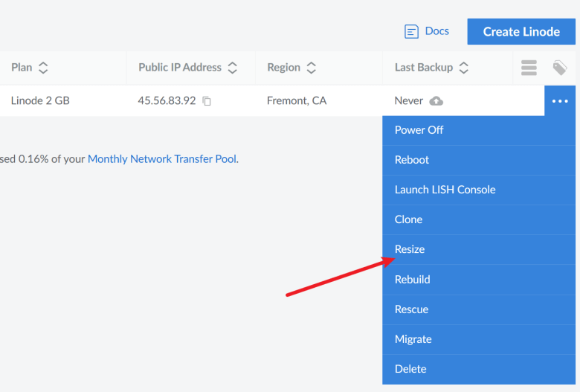Choose Rebuild from the dropdown menu
This screenshot has width=580, height=392.
479,280
